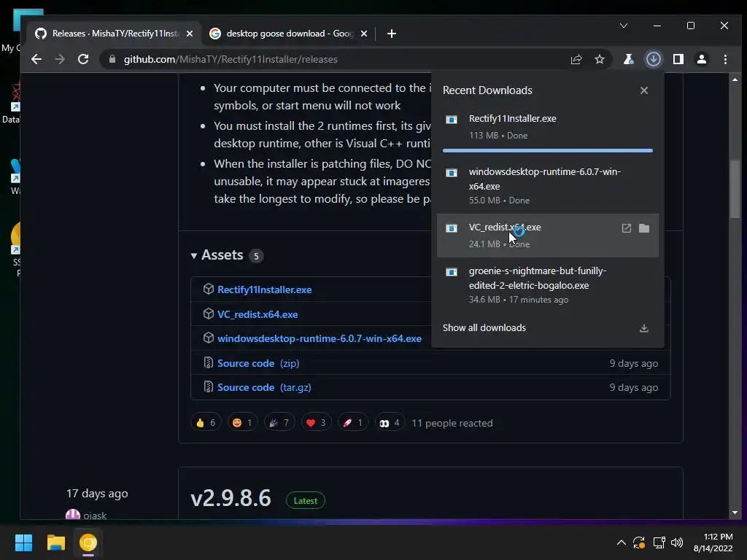Screen dimensions: 747x560
Task: Open the tab search chevron
Action: pos(624,26)
